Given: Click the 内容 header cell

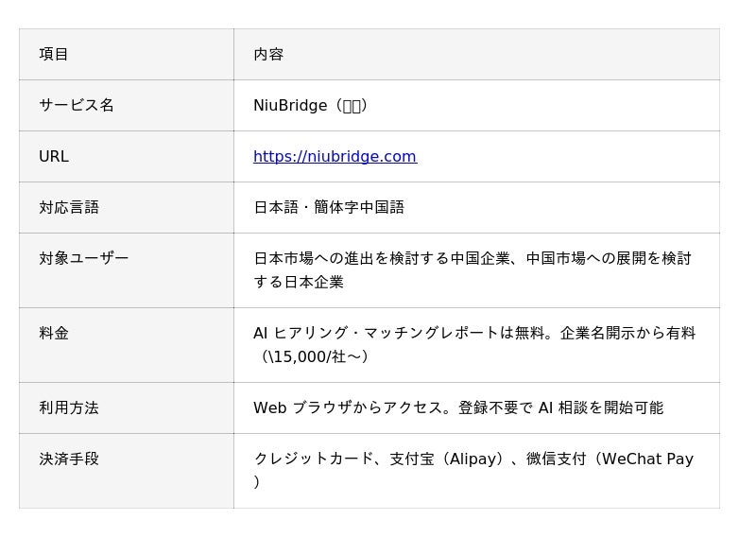Looking at the screenshot, I should 268,55.
